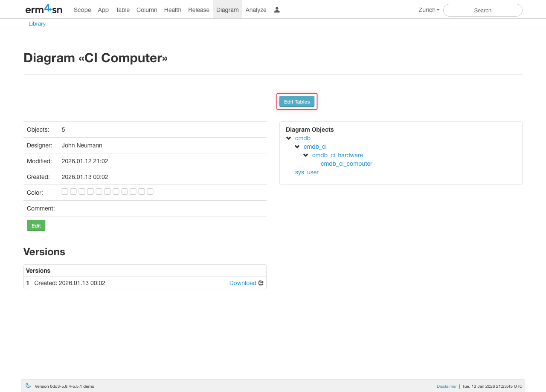Viewport: 546px width, 392px height.
Task: Click the share icon next to Download
Action: pos(261,283)
